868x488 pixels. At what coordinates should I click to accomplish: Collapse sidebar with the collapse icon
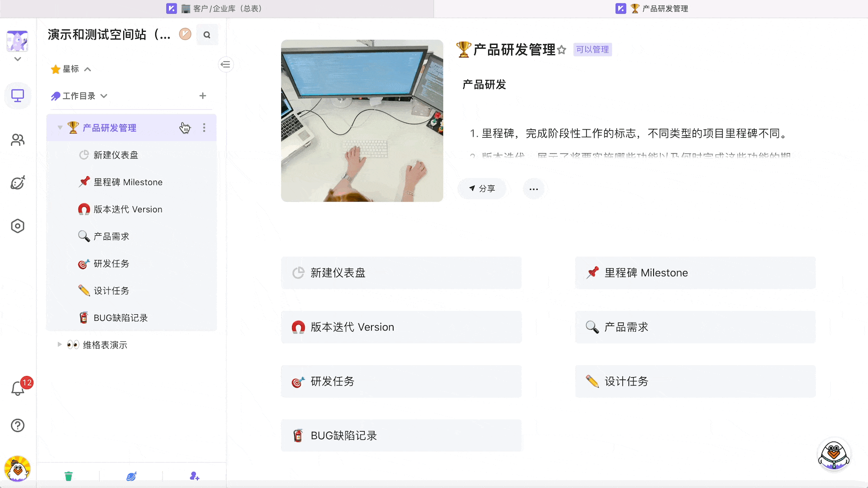pos(226,65)
